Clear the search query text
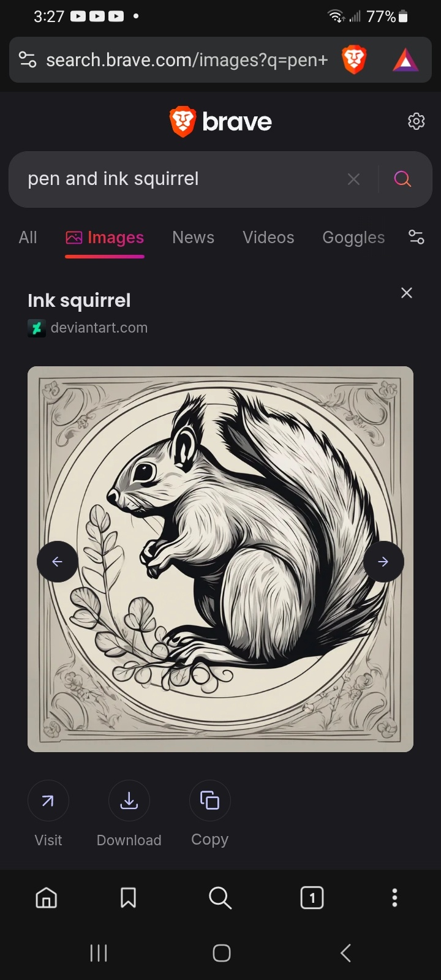441x980 pixels. [x=353, y=179]
